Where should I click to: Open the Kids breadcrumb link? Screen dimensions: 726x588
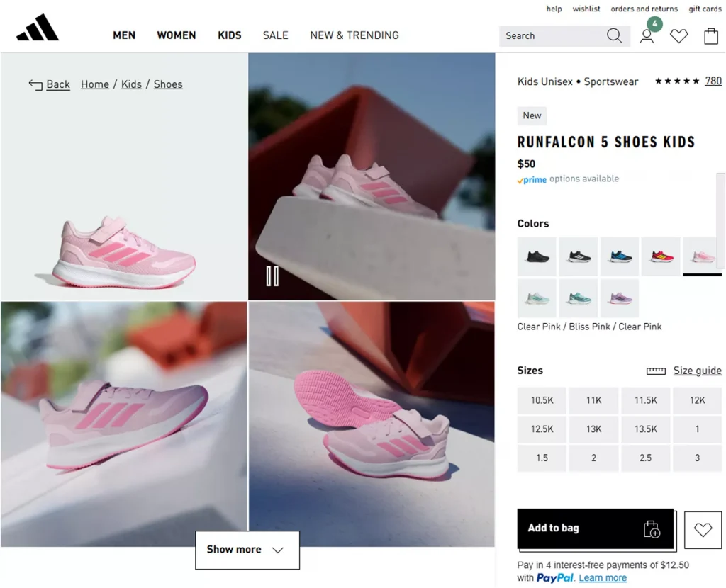(131, 84)
